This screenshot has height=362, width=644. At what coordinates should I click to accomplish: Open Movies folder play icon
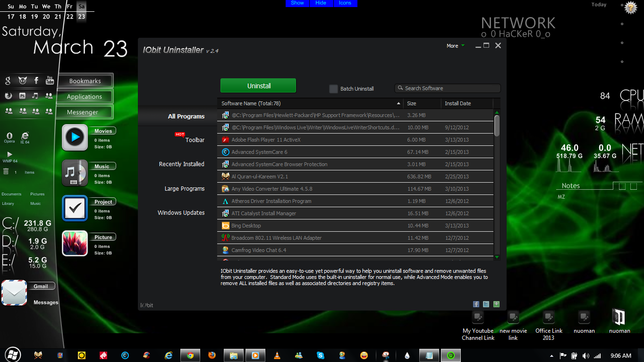pyautogui.click(x=75, y=137)
